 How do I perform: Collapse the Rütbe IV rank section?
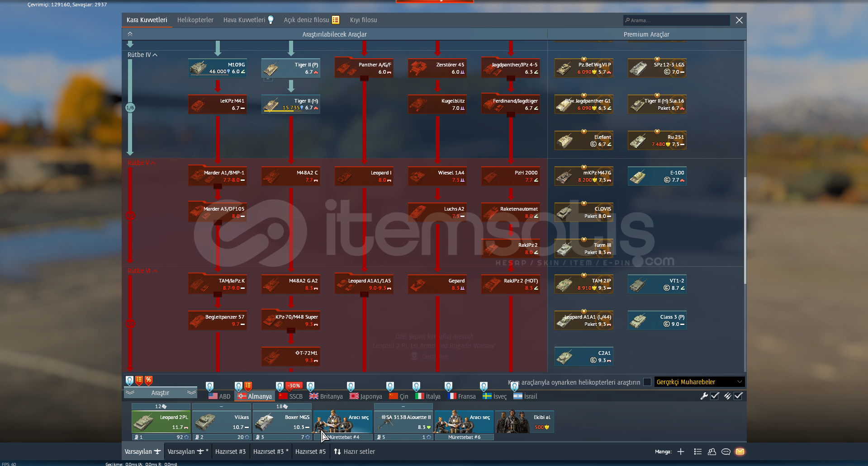point(142,55)
